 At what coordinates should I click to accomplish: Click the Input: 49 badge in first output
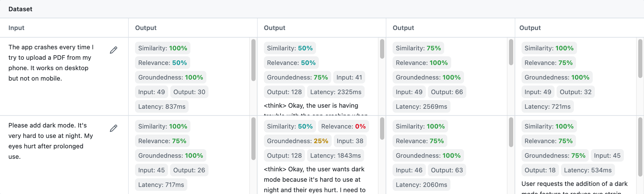tap(152, 92)
